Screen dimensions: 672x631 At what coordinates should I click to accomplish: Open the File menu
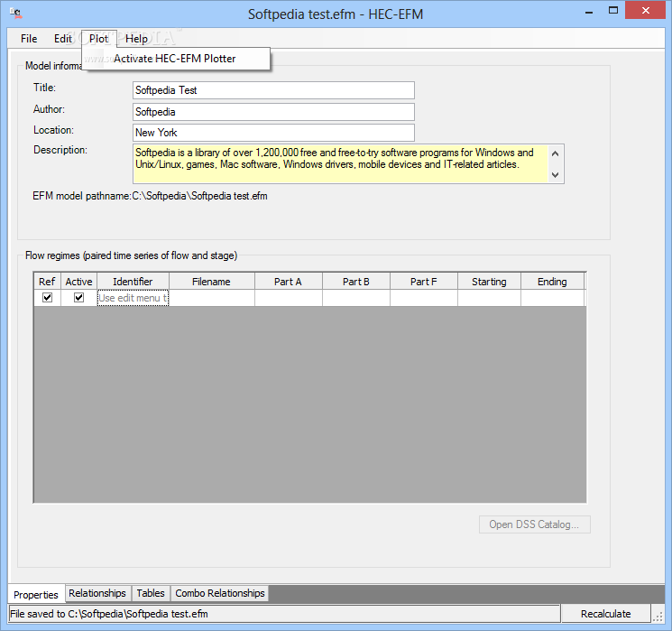29,39
